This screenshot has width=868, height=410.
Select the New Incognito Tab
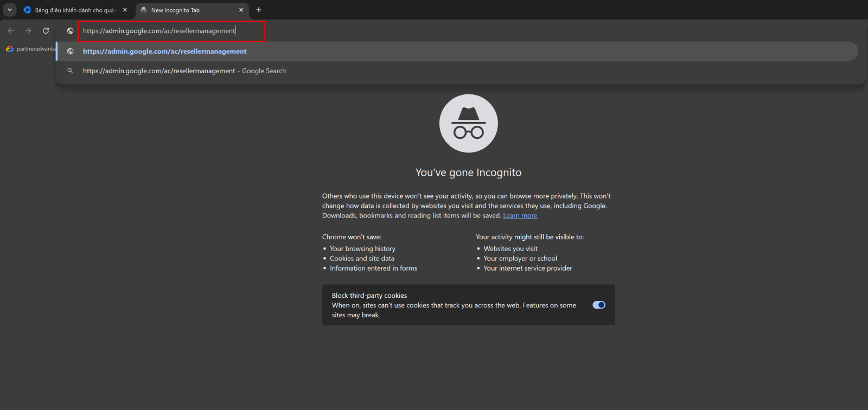point(184,10)
